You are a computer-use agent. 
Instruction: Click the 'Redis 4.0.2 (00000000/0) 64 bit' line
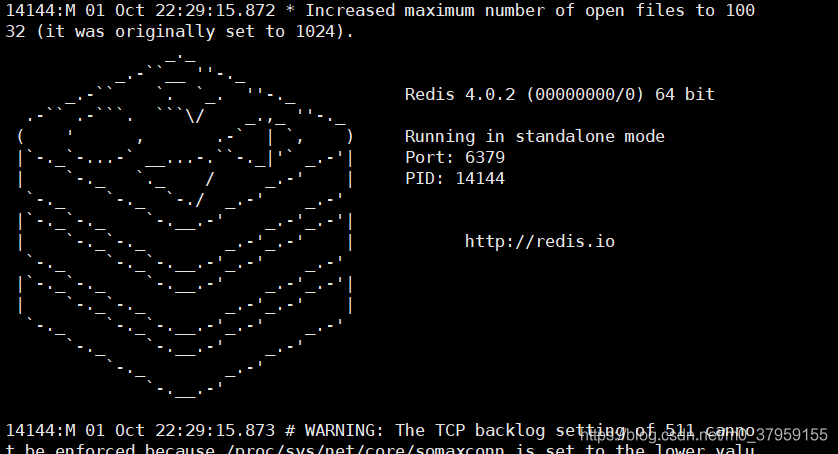point(560,95)
